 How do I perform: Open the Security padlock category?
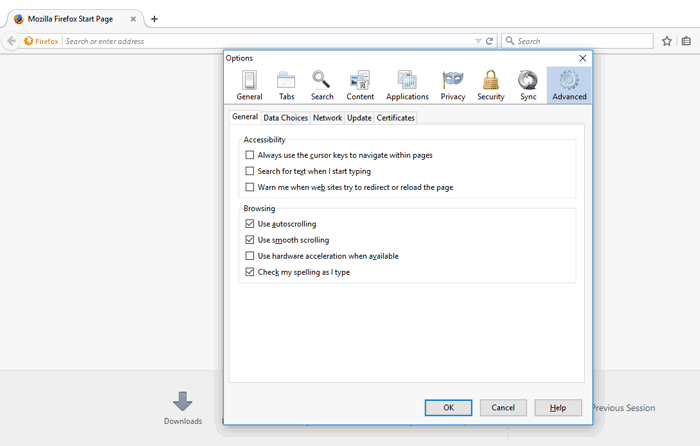[491, 85]
